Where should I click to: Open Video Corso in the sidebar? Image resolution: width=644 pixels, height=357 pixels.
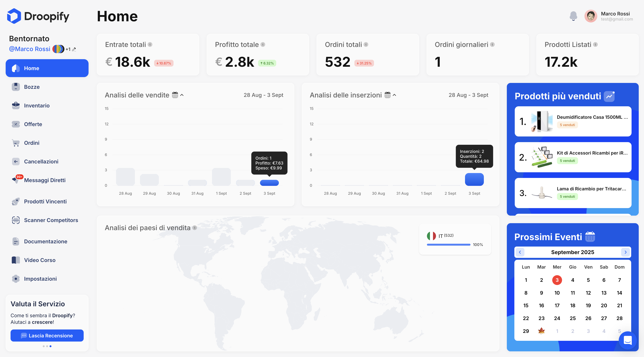coord(47,260)
